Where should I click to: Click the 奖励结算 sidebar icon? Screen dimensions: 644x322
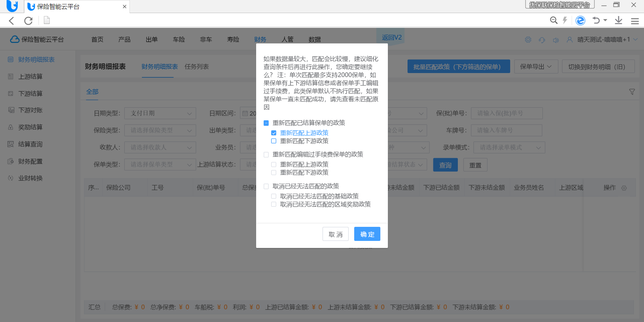pyautogui.click(x=11, y=127)
